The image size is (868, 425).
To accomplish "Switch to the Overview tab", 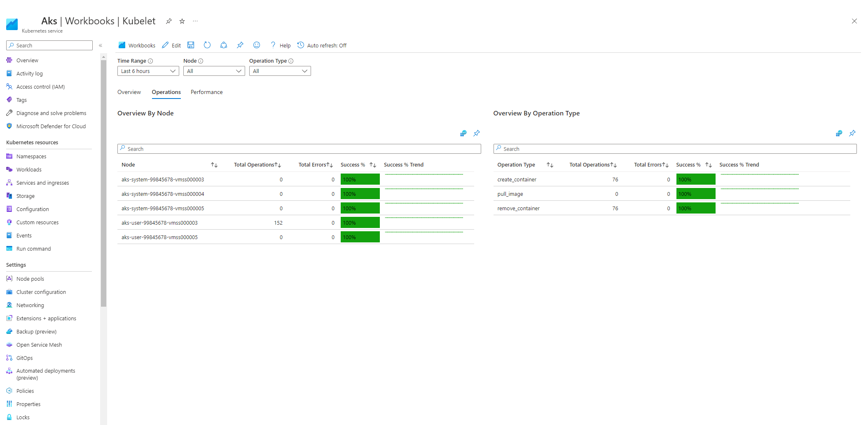I will point(129,92).
